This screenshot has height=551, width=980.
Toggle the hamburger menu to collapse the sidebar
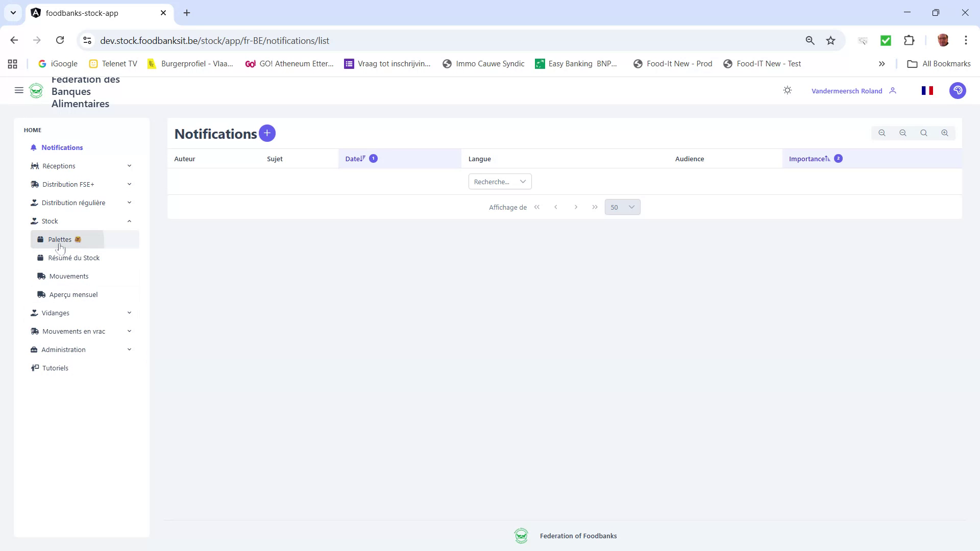pyautogui.click(x=19, y=90)
